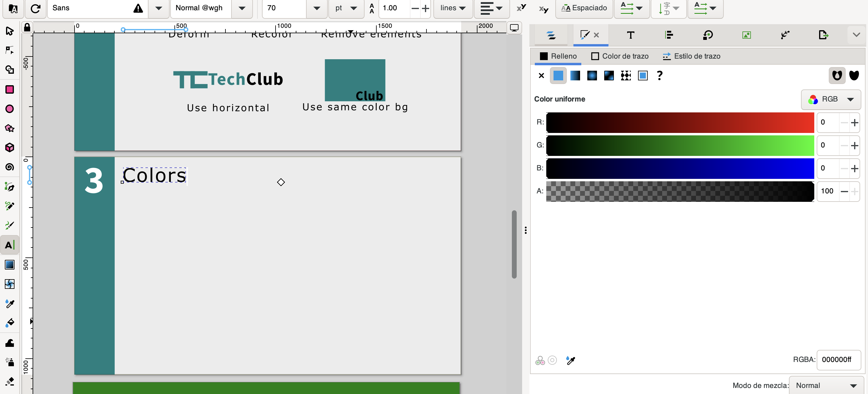868x394 pixels.
Task: Switch to the Estilo de trazo tab
Action: [691, 56]
